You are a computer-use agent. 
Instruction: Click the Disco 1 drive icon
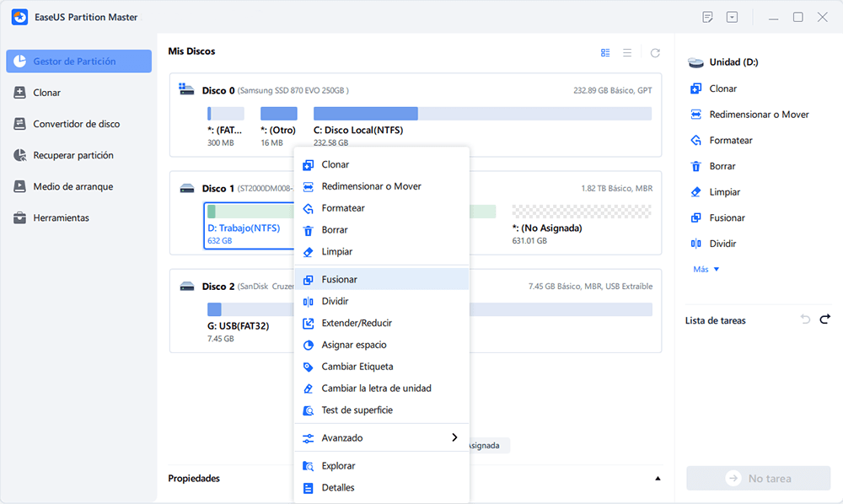pyautogui.click(x=187, y=189)
